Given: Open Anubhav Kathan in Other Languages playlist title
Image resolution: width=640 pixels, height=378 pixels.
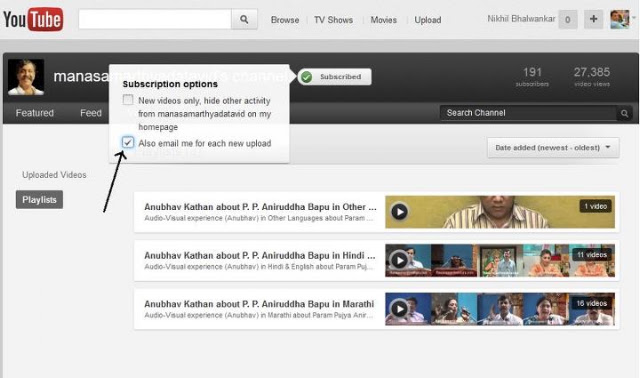Looking at the screenshot, I should pyautogui.click(x=260, y=207).
